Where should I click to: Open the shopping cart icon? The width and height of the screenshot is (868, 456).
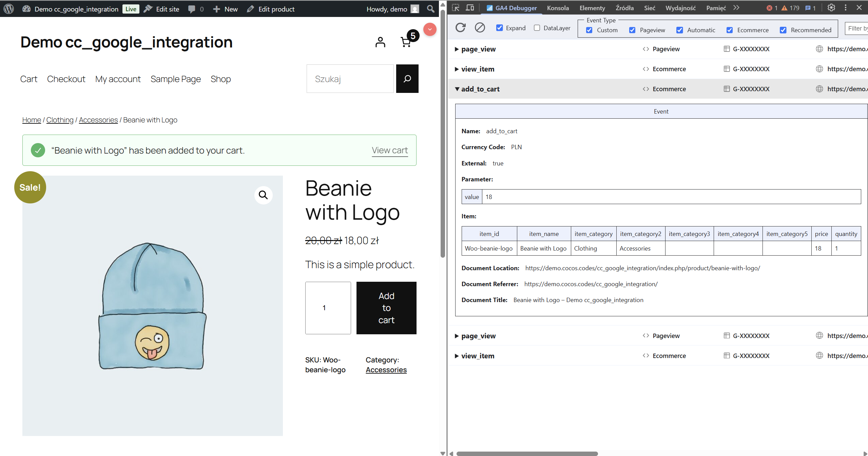(406, 42)
